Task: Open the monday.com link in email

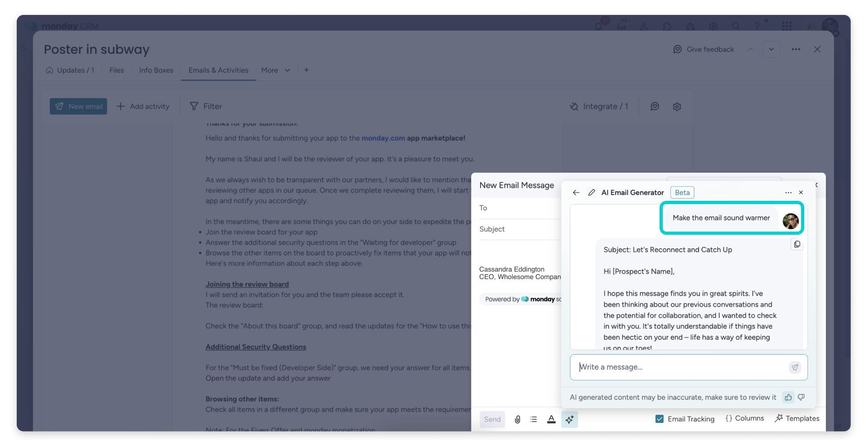Action: (x=383, y=138)
